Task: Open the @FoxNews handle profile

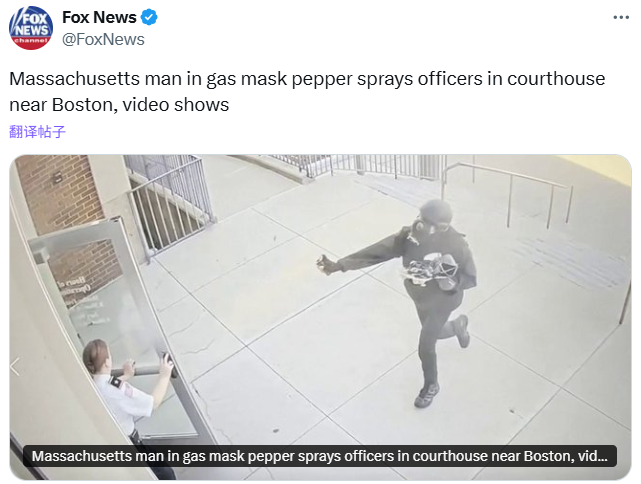Action: (x=103, y=40)
